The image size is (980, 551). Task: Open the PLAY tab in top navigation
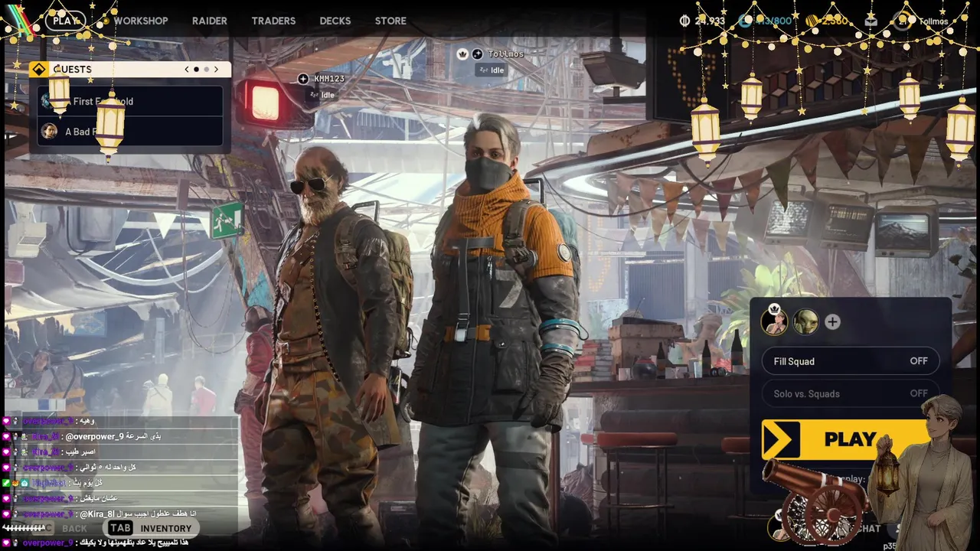click(66, 21)
